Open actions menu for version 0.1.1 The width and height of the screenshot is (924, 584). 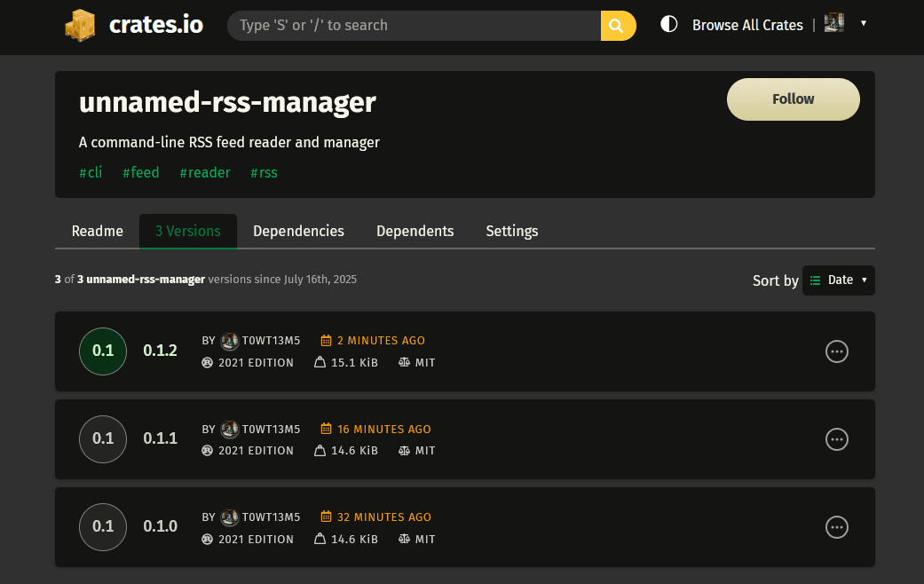click(836, 439)
